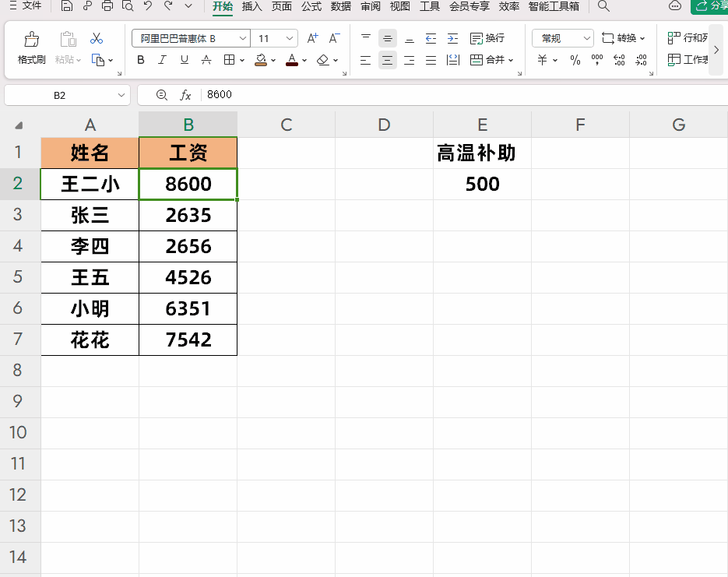Cut selection with the scissors icon
Screen dimensions: 728x577
point(97,38)
